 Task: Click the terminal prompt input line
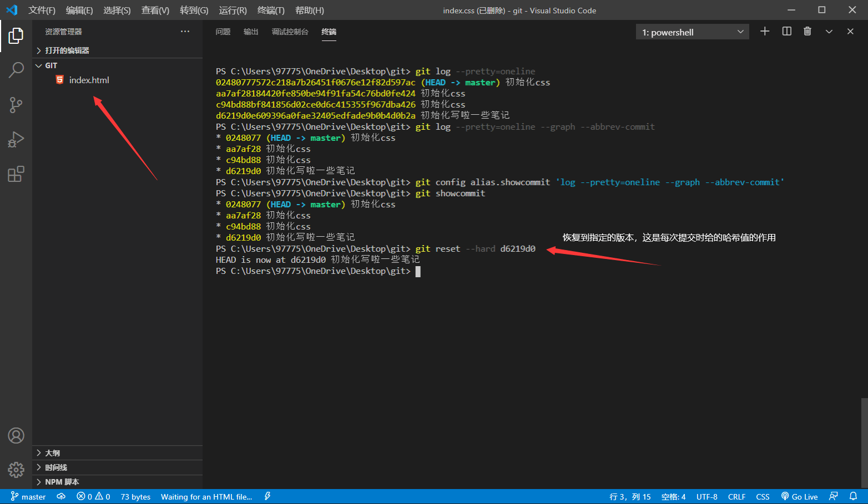[x=318, y=271]
